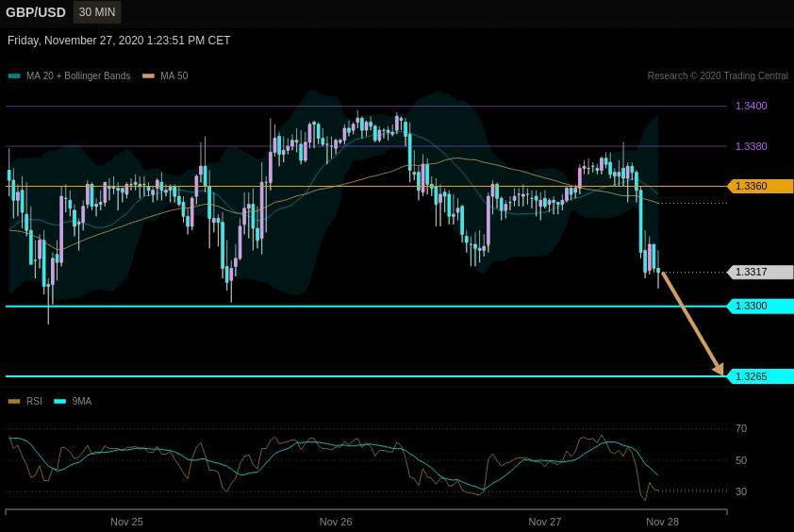The width and height of the screenshot is (794, 532).
Task: Click the RSI 30 level label
Action: click(741, 491)
